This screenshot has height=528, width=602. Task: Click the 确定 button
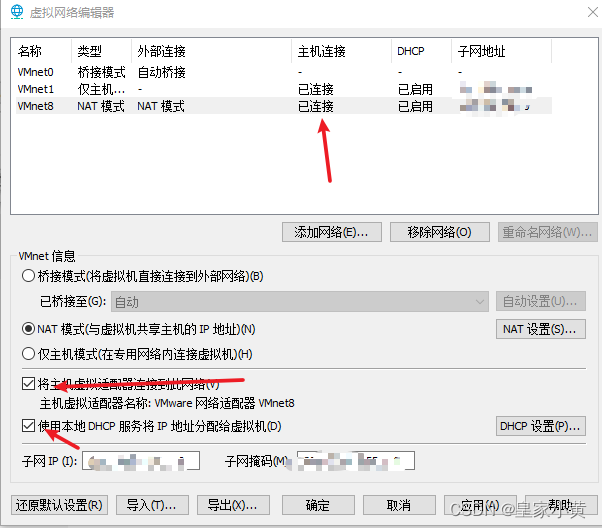pos(318,505)
